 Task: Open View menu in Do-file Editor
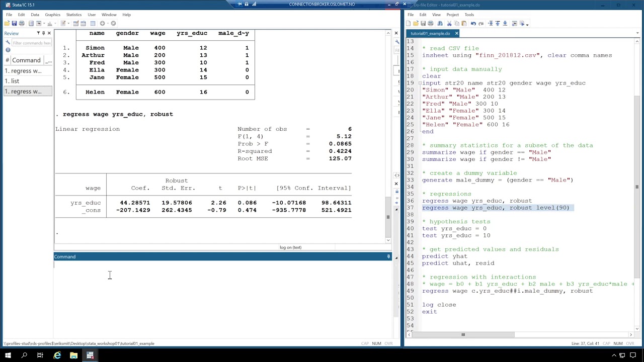tap(436, 15)
